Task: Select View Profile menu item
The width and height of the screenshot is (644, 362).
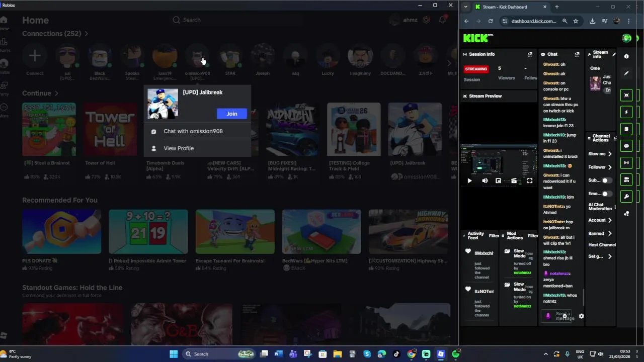Action: coord(197,148)
